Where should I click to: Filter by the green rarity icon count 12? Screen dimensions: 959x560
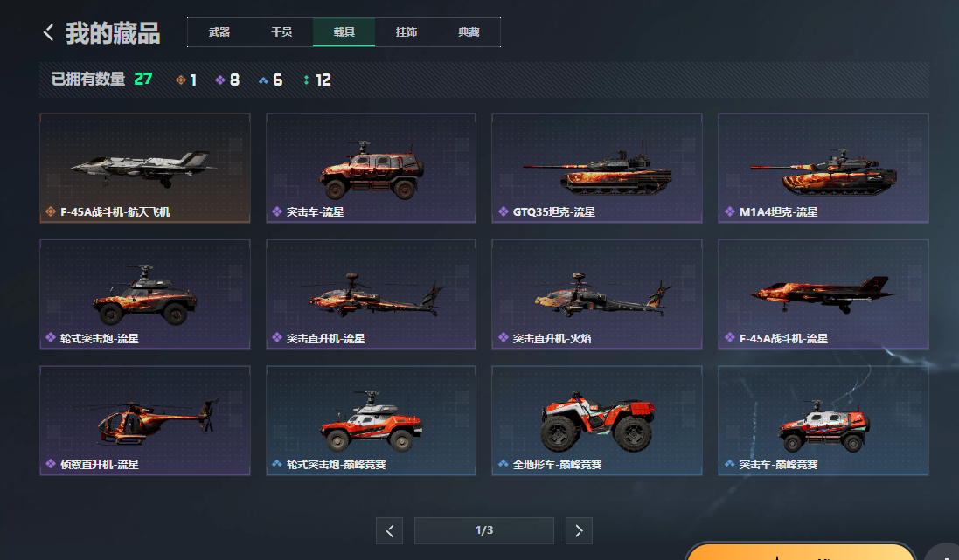[x=316, y=80]
